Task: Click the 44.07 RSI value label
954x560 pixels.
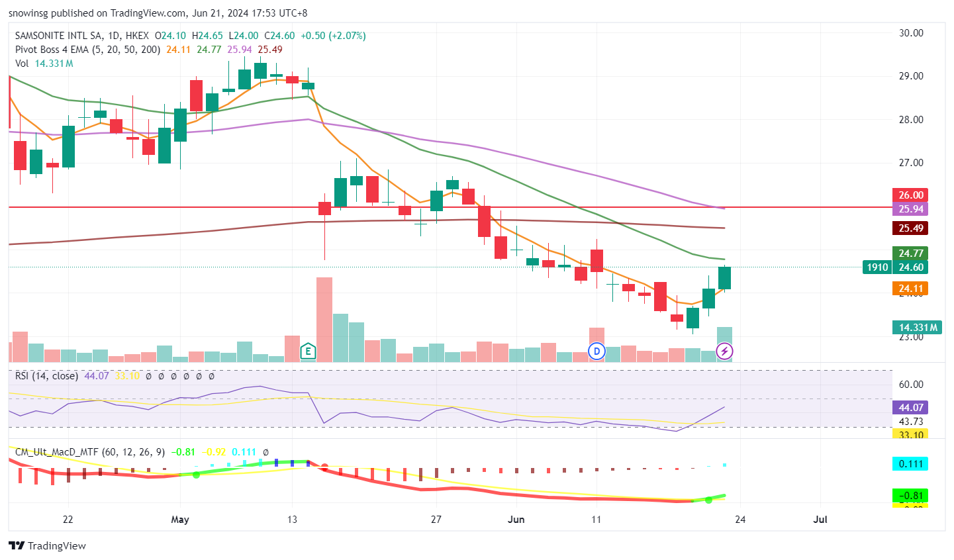Action: point(910,408)
